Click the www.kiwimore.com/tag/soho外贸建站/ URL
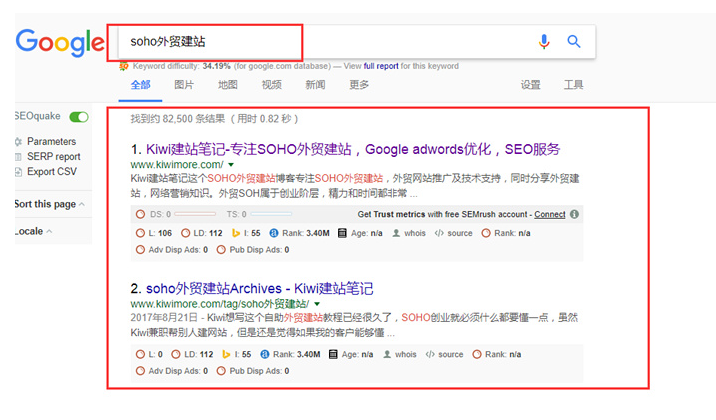Viewport: 716px width, 420px height. (x=220, y=304)
